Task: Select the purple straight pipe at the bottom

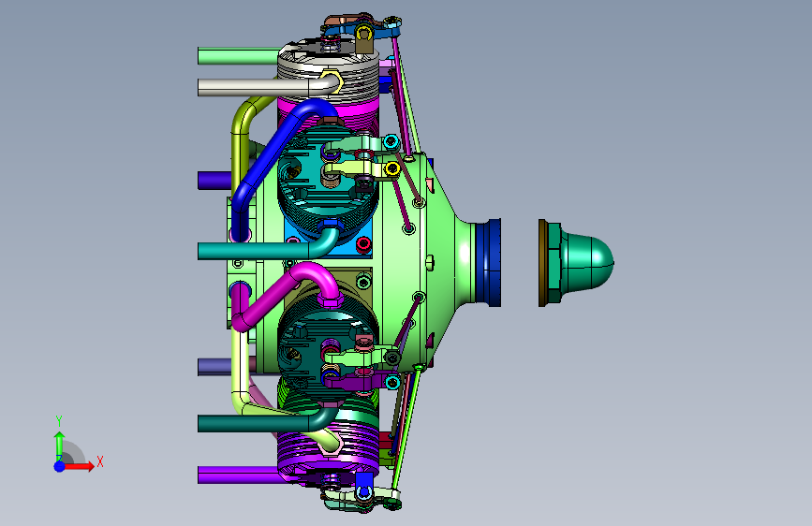Action: (x=238, y=475)
